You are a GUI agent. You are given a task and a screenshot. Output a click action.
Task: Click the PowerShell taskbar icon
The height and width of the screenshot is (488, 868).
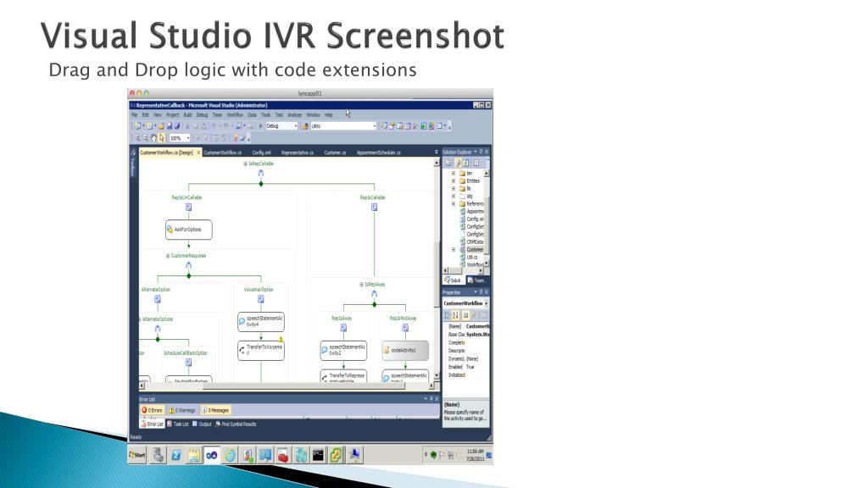[176, 455]
